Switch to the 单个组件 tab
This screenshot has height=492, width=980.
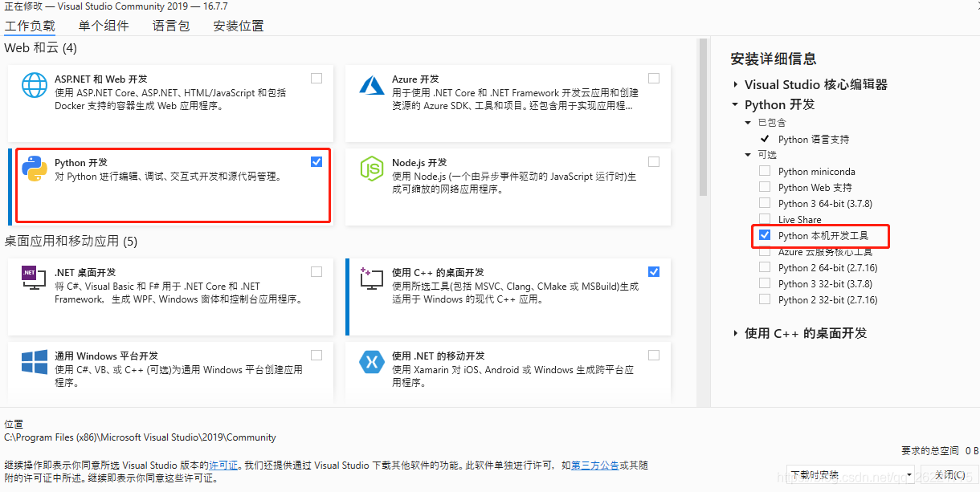[x=104, y=26]
